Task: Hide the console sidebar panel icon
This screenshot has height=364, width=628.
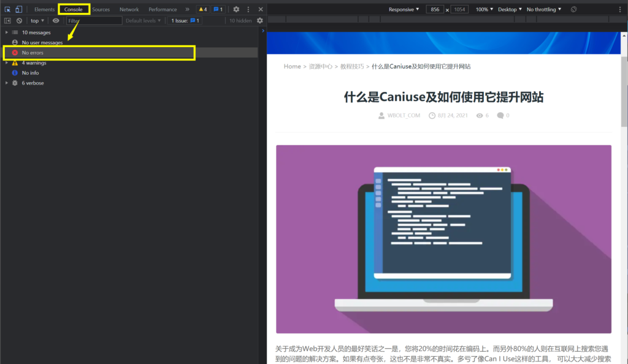Action: tap(7, 21)
